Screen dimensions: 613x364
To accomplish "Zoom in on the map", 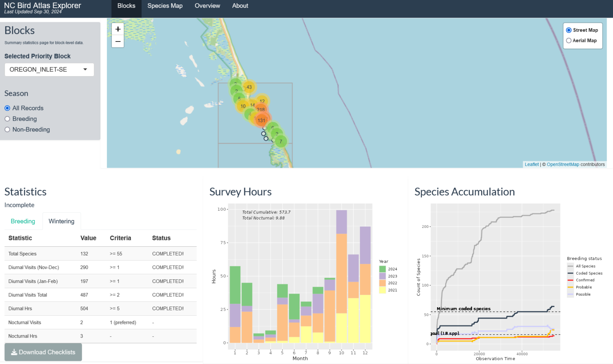I will tap(118, 29).
